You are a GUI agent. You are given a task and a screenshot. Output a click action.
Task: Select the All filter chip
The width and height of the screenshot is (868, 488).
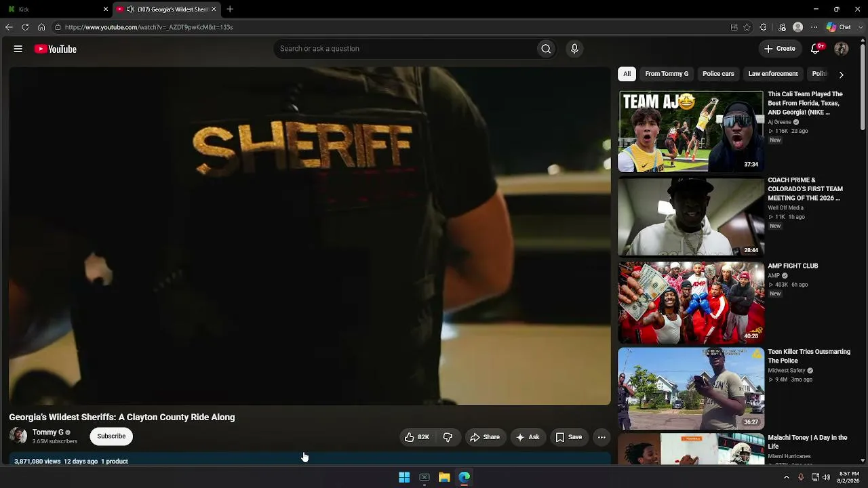click(627, 74)
